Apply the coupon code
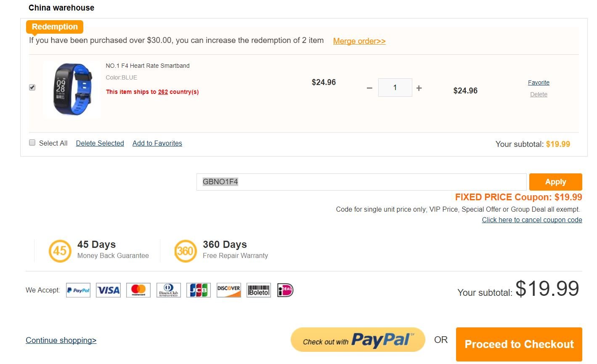This screenshot has height=364, width=597. pyautogui.click(x=555, y=182)
